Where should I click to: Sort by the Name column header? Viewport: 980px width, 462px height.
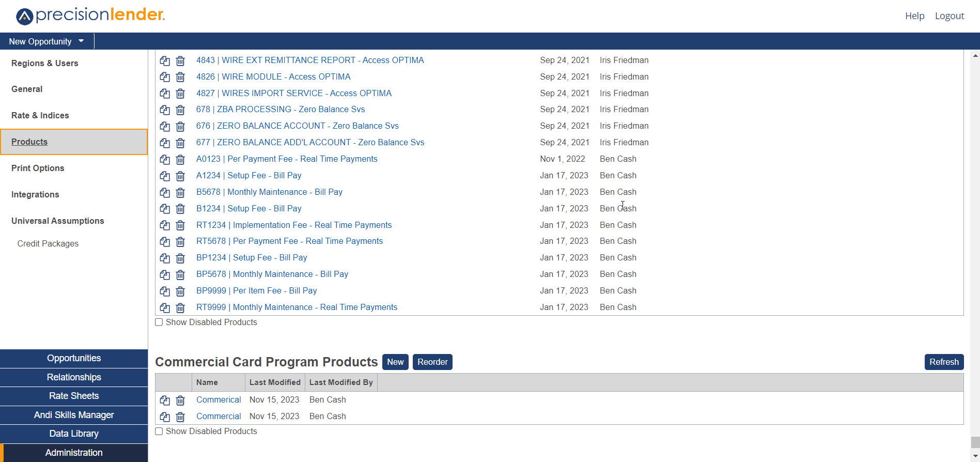pyautogui.click(x=219, y=382)
